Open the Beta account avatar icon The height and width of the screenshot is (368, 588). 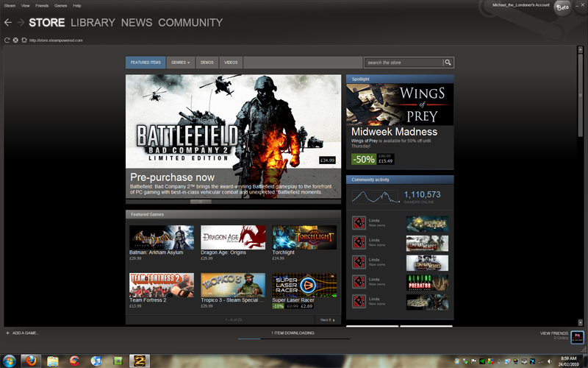(563, 7)
